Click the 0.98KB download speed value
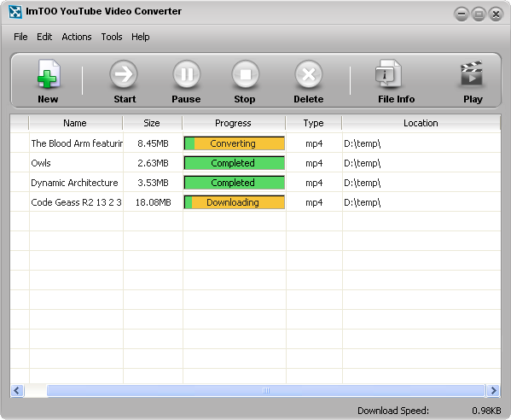 tap(486, 411)
